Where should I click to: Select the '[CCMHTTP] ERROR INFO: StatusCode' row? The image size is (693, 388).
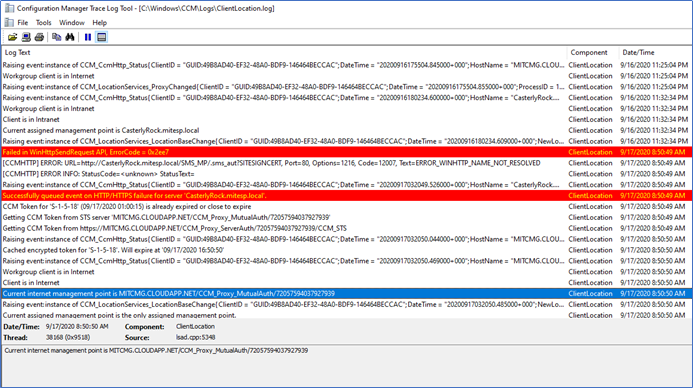pos(346,174)
